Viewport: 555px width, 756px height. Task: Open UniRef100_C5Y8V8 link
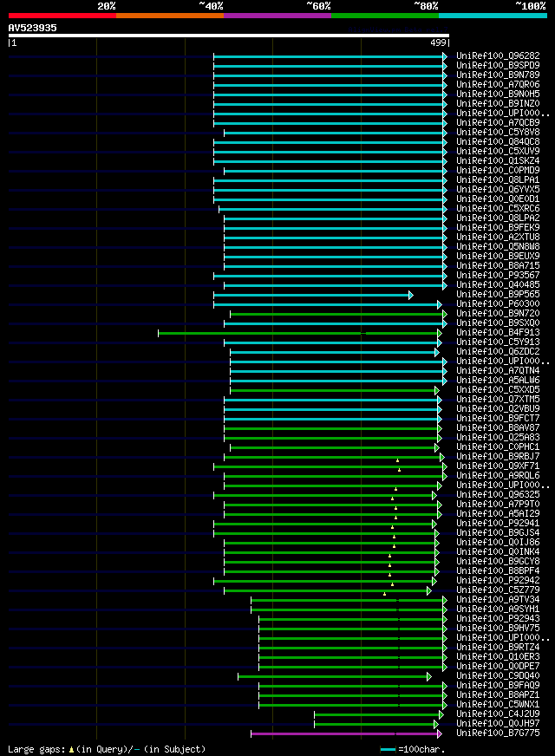coord(498,132)
